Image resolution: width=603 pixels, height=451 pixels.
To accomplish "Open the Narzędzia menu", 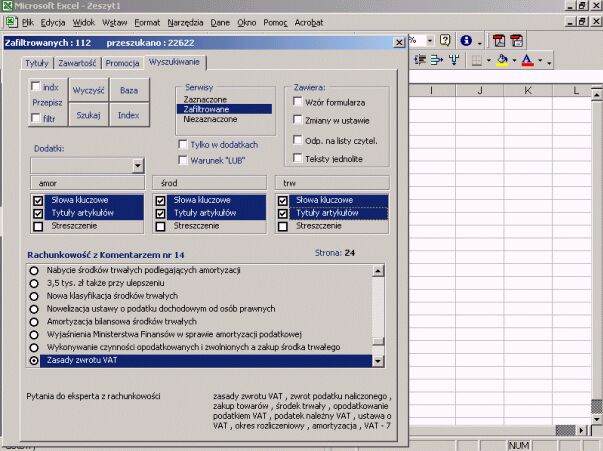I will click(x=184, y=21).
